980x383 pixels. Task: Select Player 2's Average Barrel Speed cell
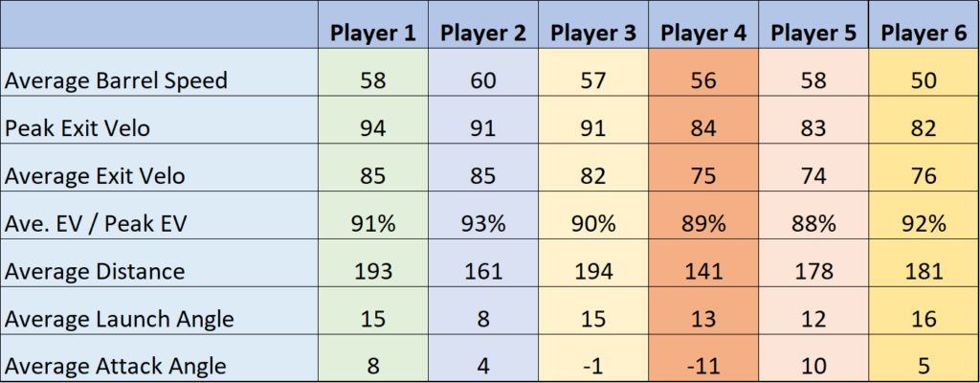(x=483, y=80)
